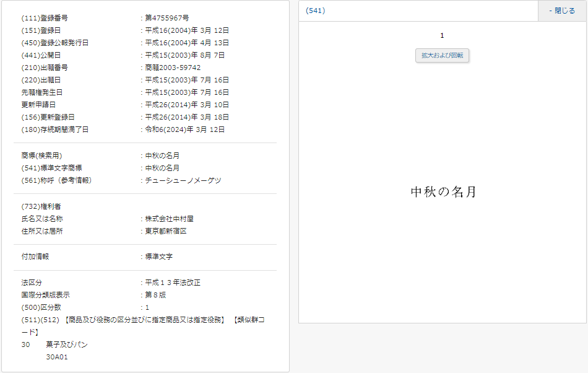Select goods description 菓子及びパン
588x373 pixels.
(x=67, y=344)
